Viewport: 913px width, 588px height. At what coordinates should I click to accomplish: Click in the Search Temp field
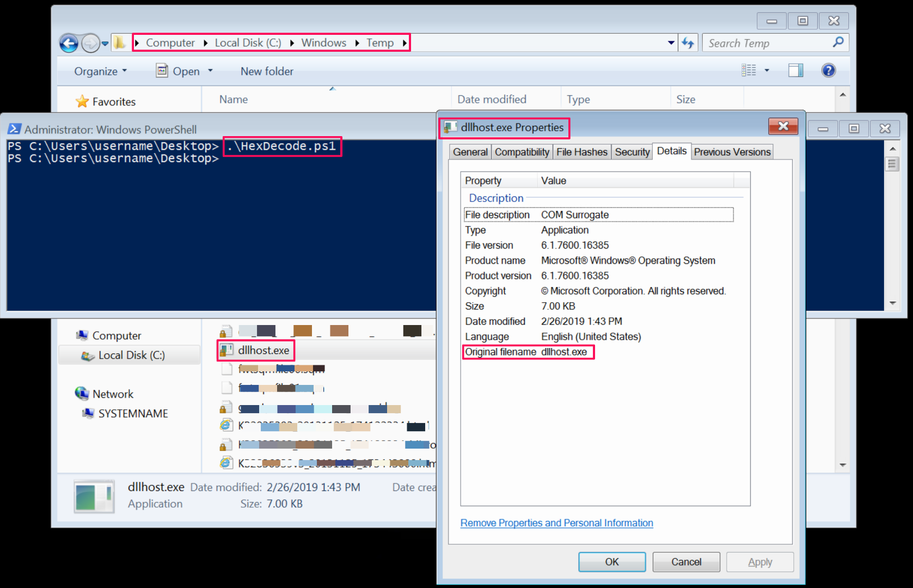[768, 43]
